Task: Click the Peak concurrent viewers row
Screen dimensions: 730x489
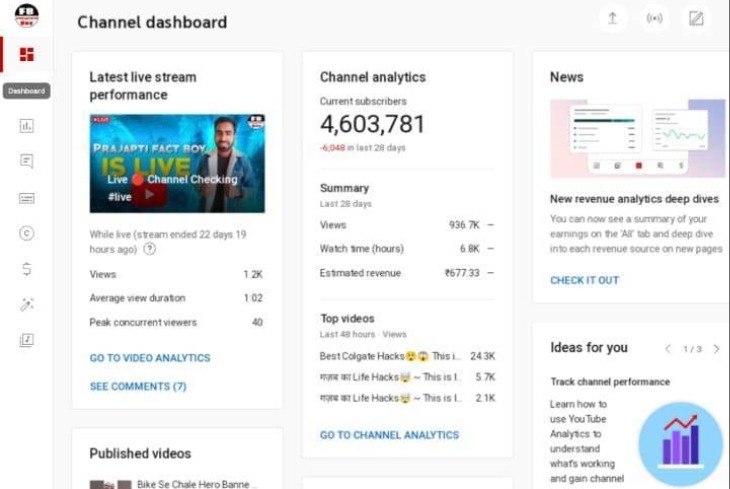Action: pyautogui.click(x=176, y=322)
